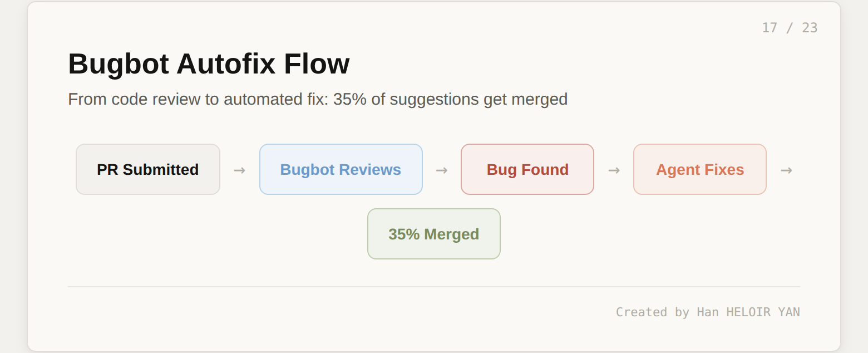
Task: Click the Created by Han HELOIR YAN credit
Action: [x=707, y=312]
